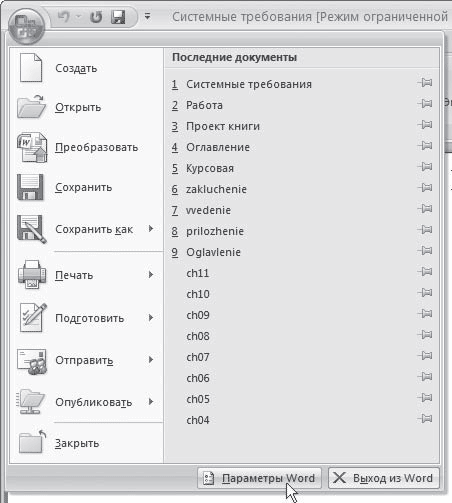Expand the Опубликовать submenu arrow
Screen dimensions: 452x503
click(151, 402)
